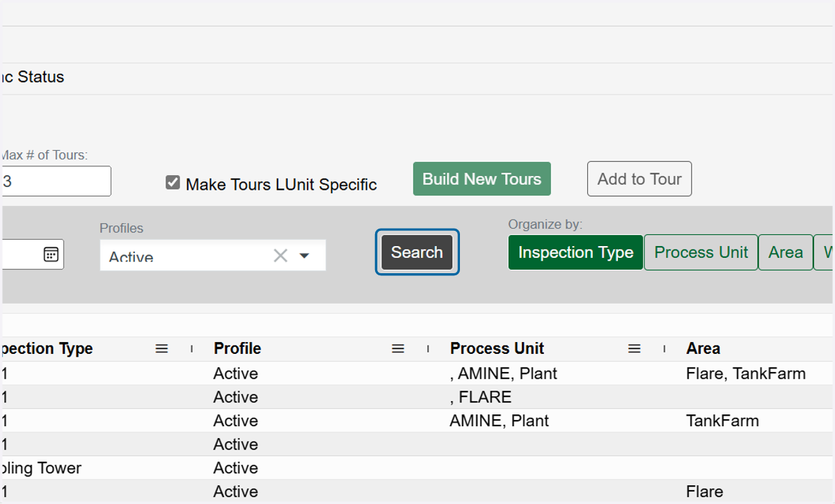Open the date picker calendar icon
This screenshot has width=835, height=504.
(x=51, y=254)
